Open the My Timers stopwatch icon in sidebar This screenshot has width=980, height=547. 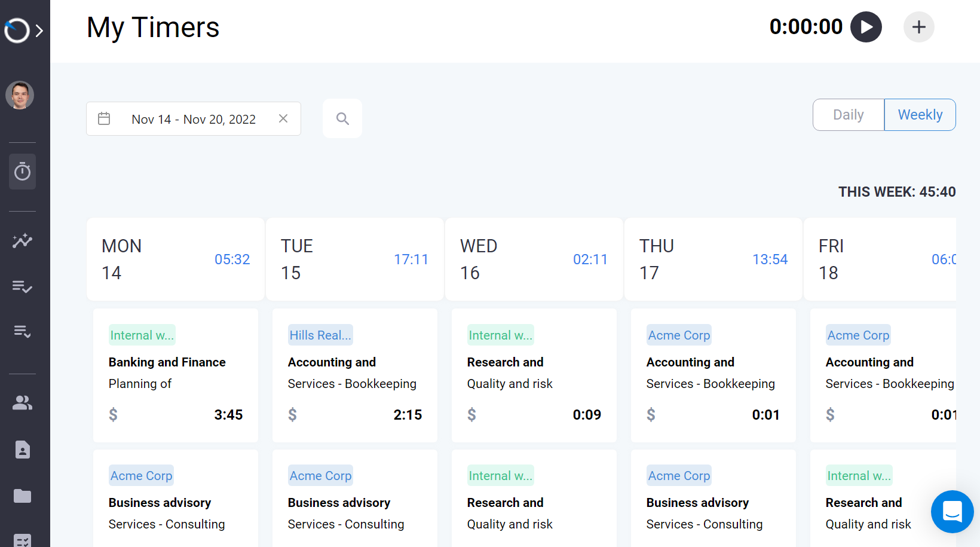click(22, 172)
